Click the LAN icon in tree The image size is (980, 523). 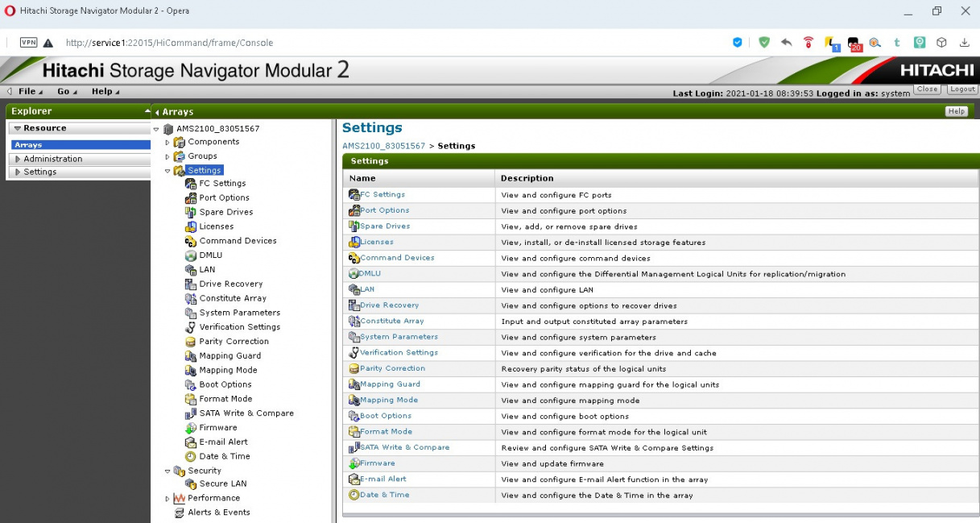[x=191, y=270]
